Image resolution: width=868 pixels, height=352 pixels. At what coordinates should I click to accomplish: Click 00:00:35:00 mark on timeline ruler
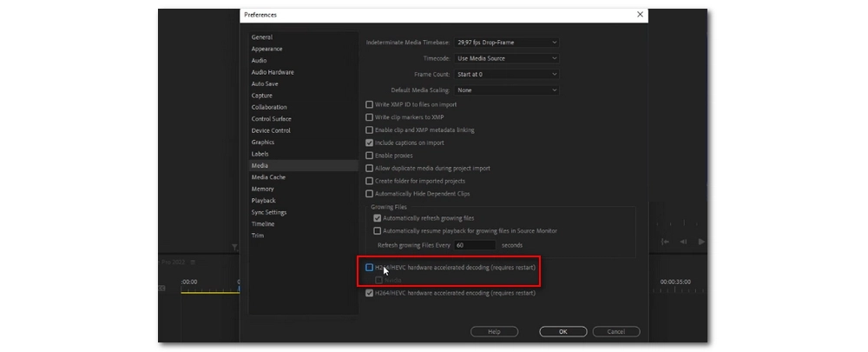675,282
